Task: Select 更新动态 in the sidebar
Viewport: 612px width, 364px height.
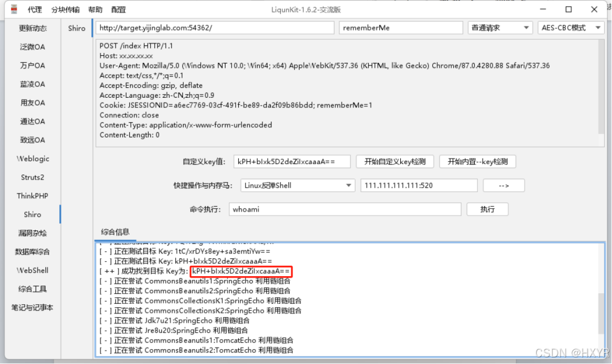Action: click(33, 28)
